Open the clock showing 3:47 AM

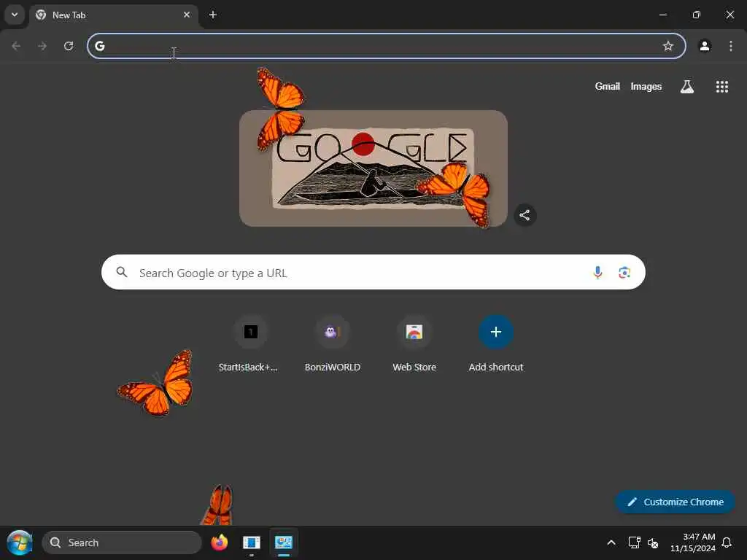pyautogui.click(x=693, y=542)
